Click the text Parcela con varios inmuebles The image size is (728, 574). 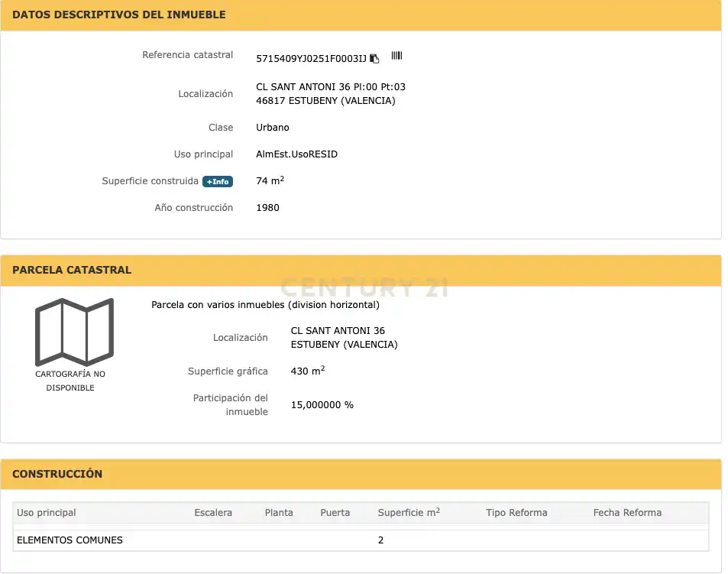pos(218,305)
